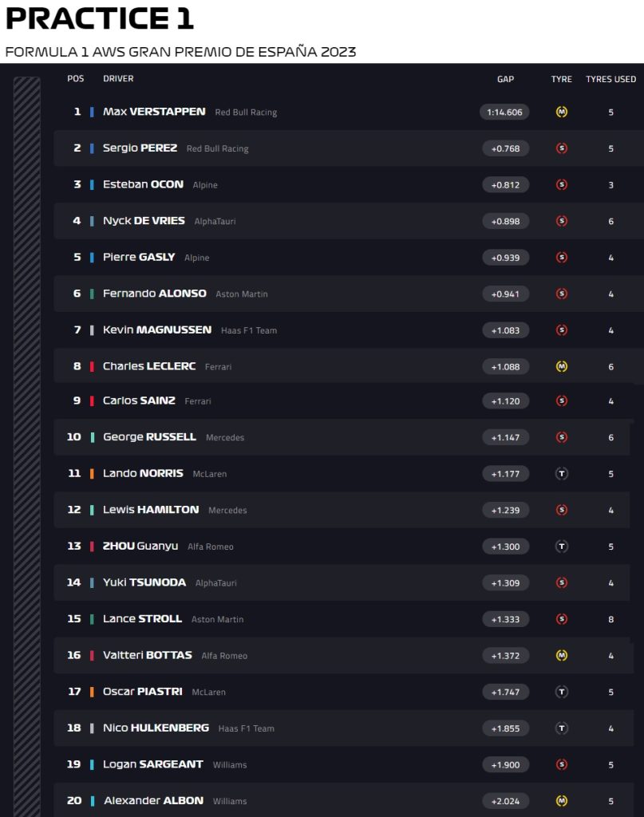The image size is (644, 817).
Task: Open Fernando Alonso's driver name
Action: [x=154, y=294]
